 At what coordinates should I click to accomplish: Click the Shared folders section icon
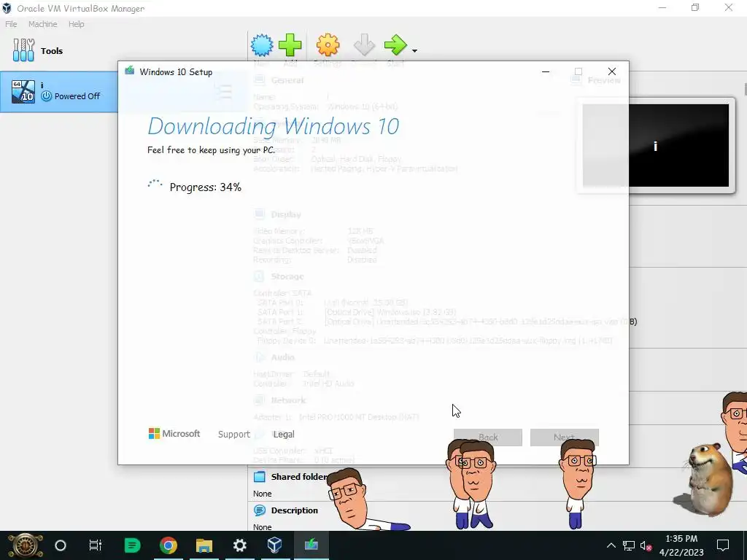coord(259,477)
